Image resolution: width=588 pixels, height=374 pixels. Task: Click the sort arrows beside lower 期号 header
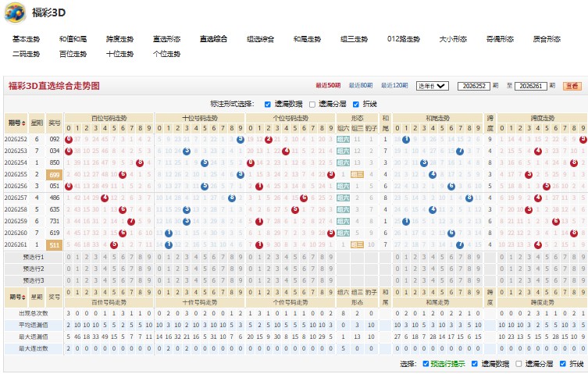tap(24, 297)
